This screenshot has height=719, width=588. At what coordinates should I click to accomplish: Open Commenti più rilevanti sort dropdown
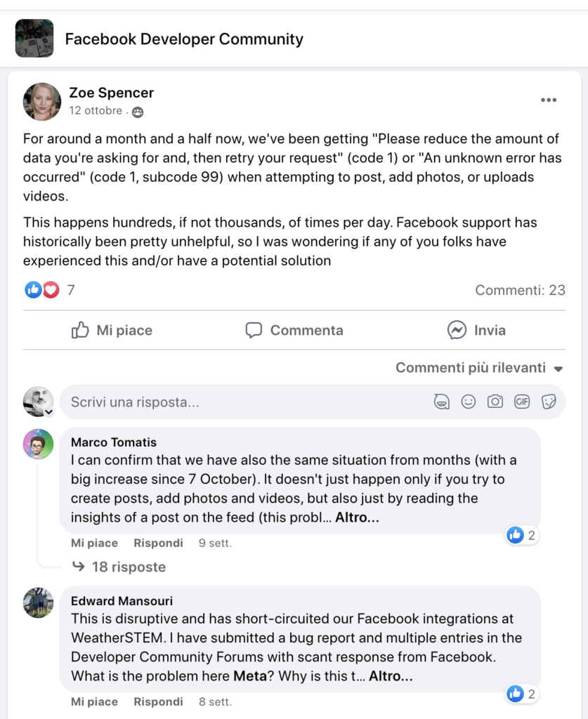pos(479,368)
